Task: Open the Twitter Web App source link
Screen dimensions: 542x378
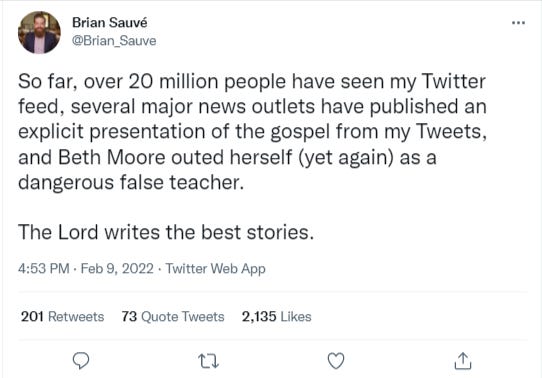Action: [x=215, y=268]
